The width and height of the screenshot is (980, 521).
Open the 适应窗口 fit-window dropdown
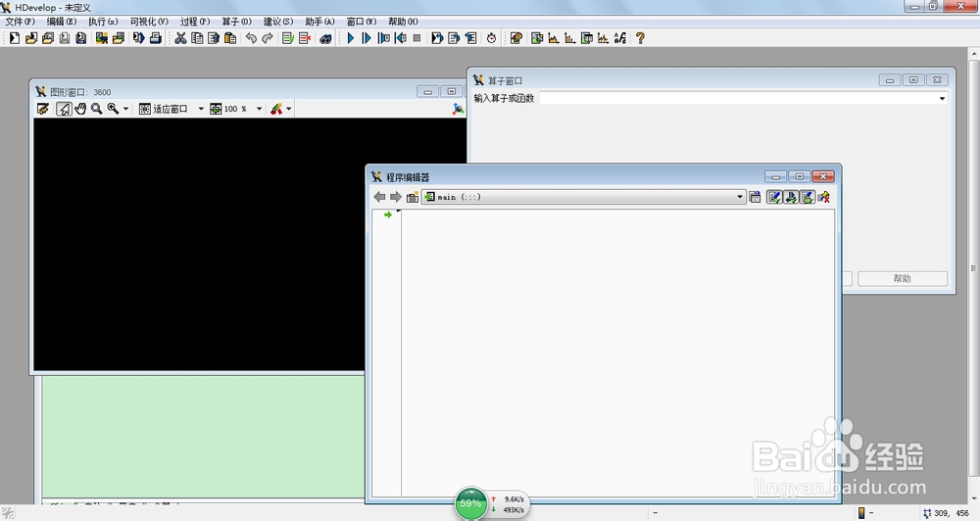201,109
